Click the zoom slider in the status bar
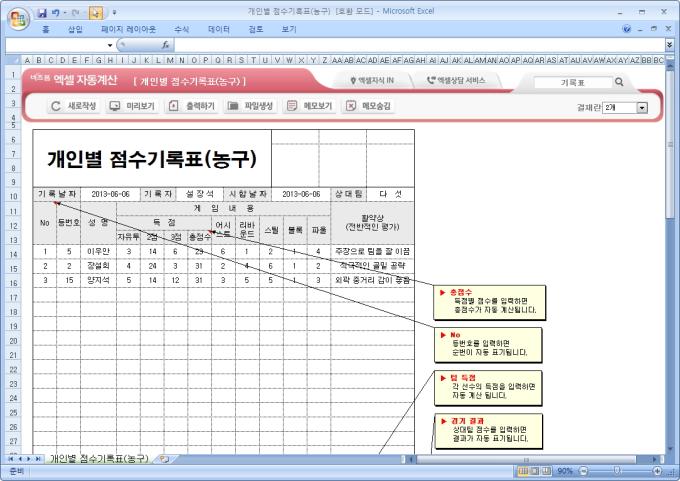The width and height of the screenshot is (680, 481). (617, 470)
